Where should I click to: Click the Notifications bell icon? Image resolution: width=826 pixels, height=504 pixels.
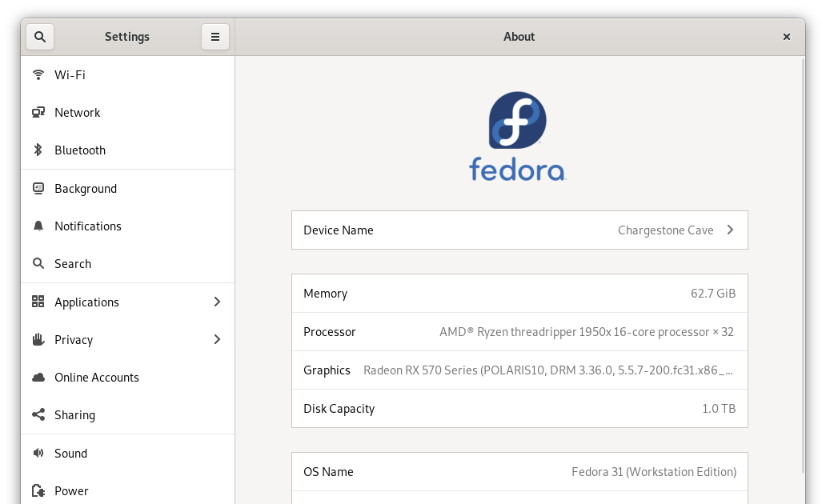click(38, 226)
